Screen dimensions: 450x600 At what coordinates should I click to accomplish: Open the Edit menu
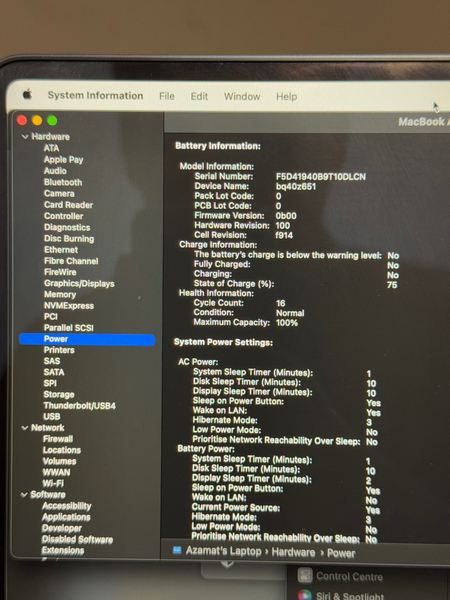(199, 96)
